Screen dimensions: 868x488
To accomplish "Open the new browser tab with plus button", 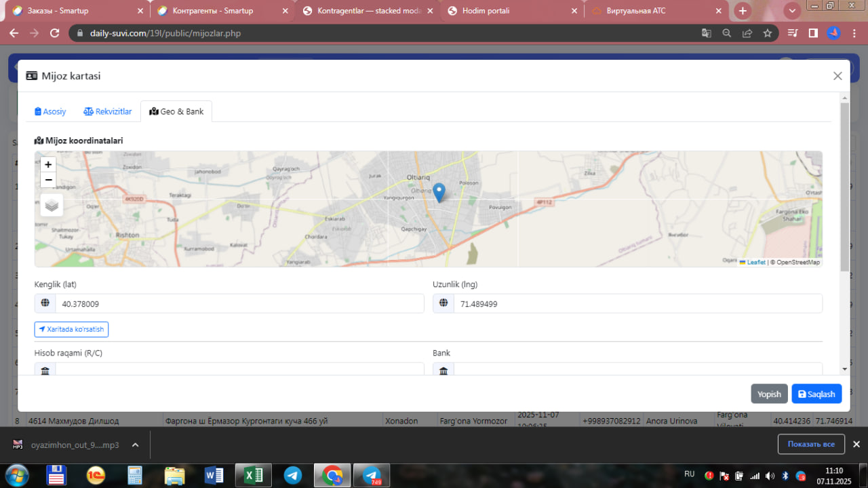I will point(743,11).
